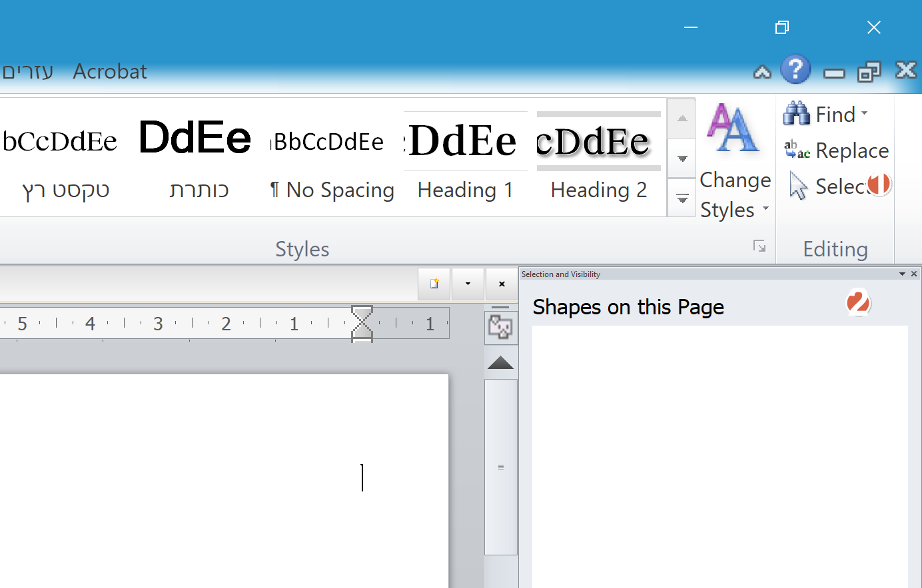Open the Styles pane dialog launcher
The width and height of the screenshot is (922, 588).
[759, 246]
